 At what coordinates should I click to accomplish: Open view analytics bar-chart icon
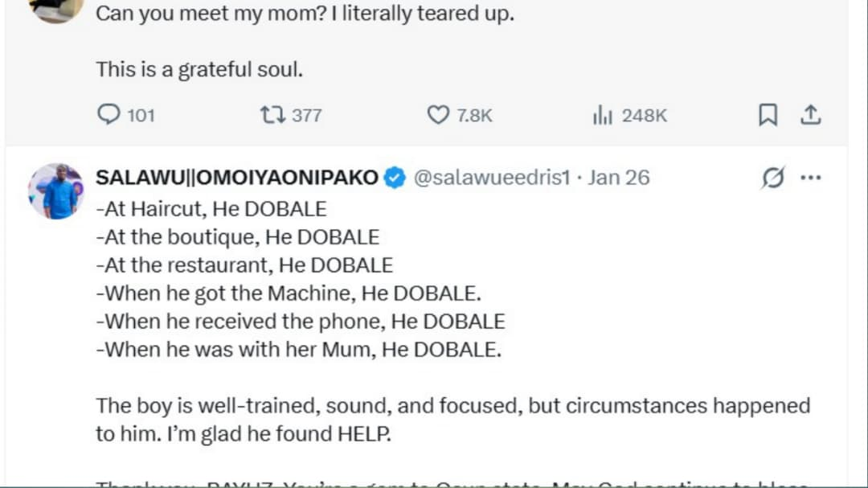pos(603,116)
